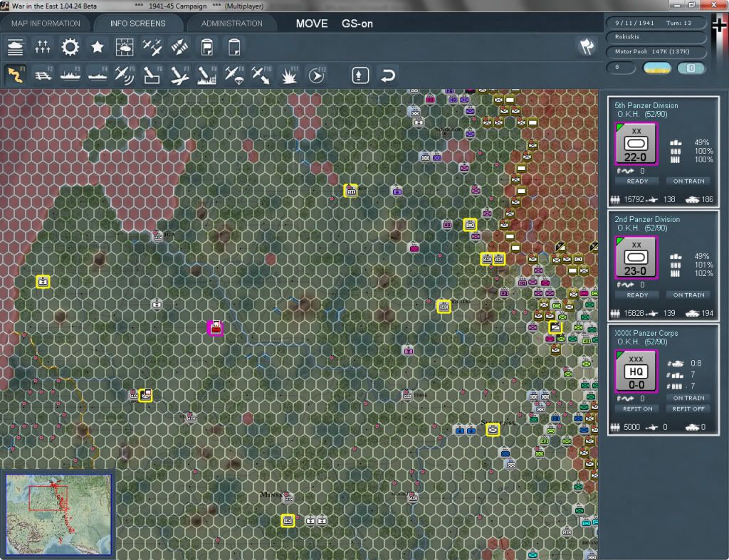Click O.K.H. (52/90) under 2nd Panzer Division
This screenshot has height=560, width=729.
[642, 228]
